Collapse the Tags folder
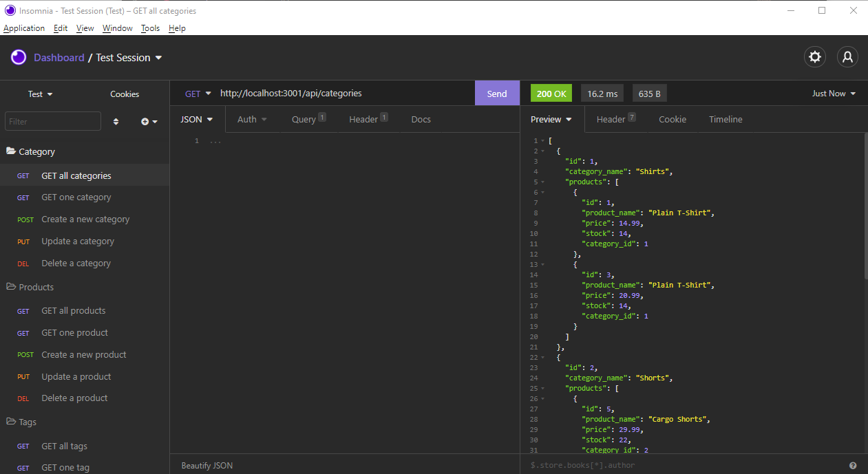 [21, 422]
